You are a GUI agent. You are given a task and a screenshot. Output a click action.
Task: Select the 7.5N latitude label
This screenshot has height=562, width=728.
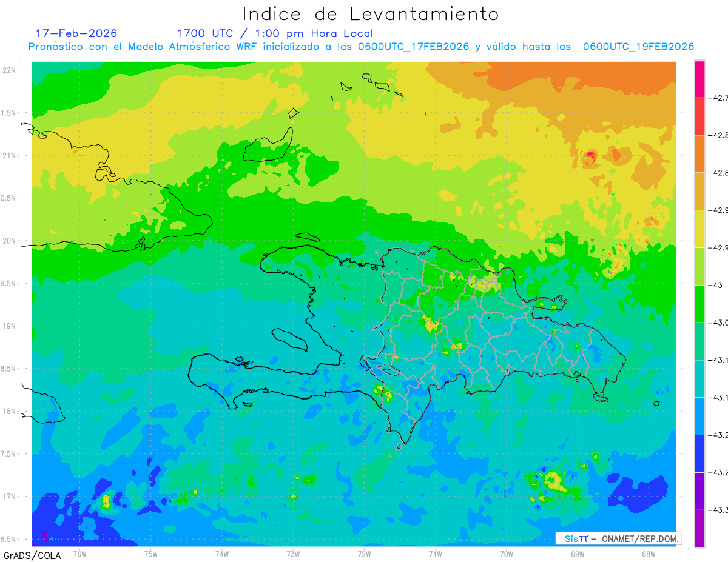point(8,454)
